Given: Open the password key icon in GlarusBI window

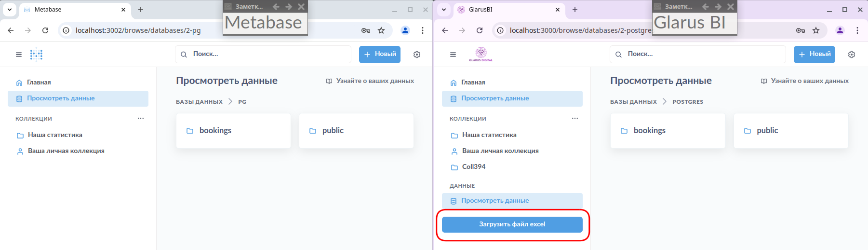Looking at the screenshot, I should point(801,30).
